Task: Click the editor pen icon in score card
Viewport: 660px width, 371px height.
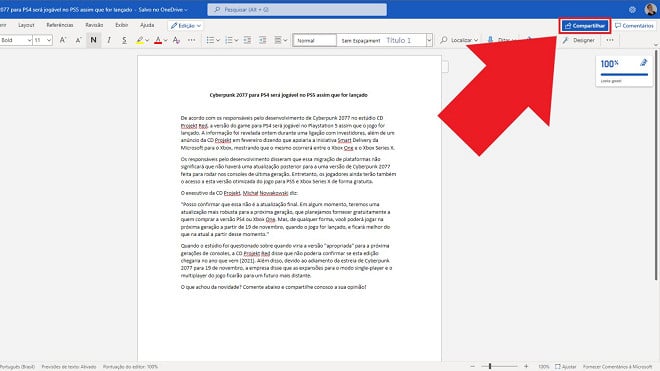Action: [x=643, y=63]
